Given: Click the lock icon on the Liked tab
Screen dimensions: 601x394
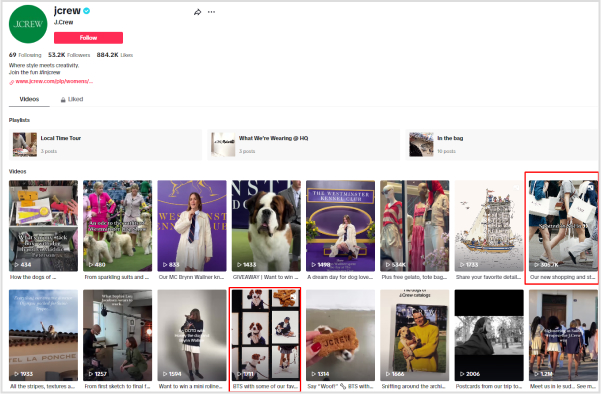Looking at the screenshot, I should (x=63, y=100).
